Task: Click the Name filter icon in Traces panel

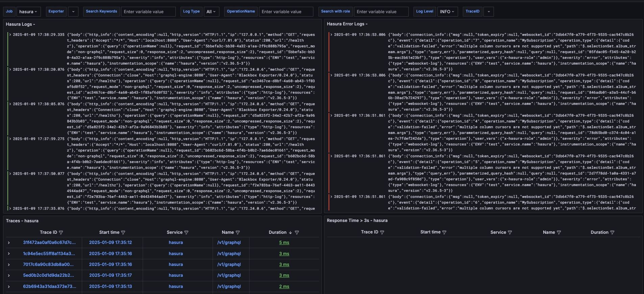Action: (x=238, y=232)
